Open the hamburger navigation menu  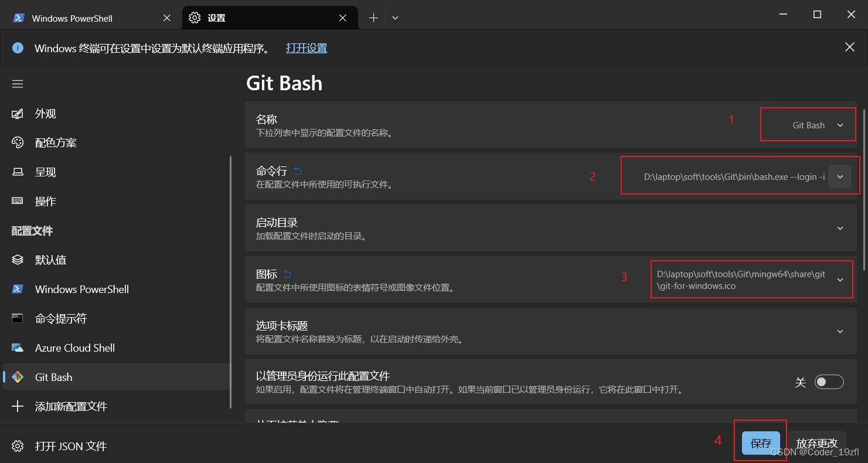click(x=18, y=84)
